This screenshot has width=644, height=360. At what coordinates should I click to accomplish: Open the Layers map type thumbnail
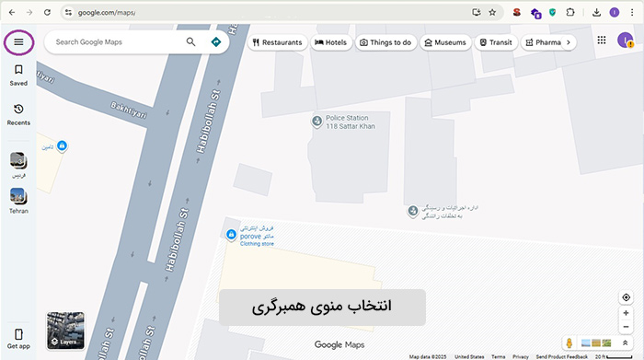(x=65, y=331)
